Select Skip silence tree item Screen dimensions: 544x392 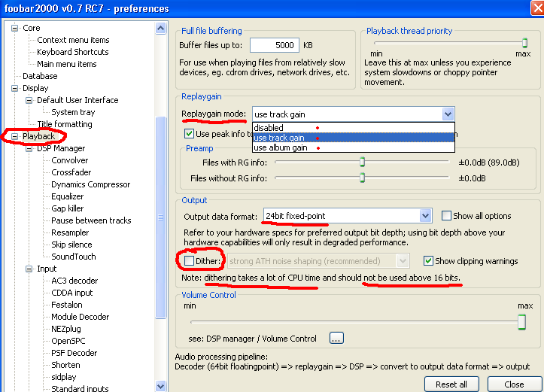[x=71, y=245]
